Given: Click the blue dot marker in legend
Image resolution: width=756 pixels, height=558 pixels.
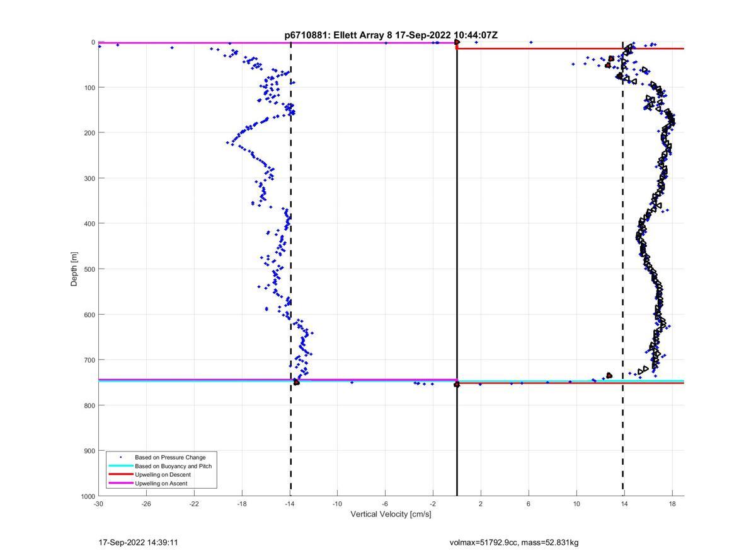Looking at the screenshot, I should (x=120, y=457).
